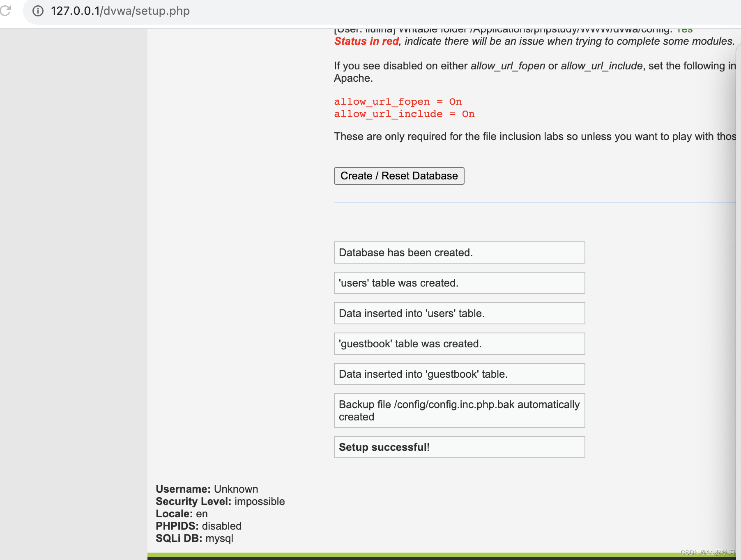Click the 'allow_url_fopen = On' code line

click(398, 101)
